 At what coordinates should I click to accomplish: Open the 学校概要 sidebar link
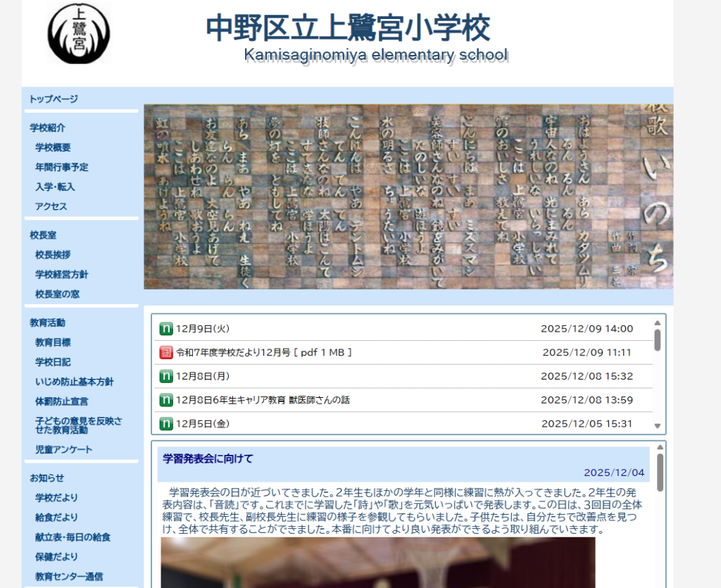tap(53, 148)
